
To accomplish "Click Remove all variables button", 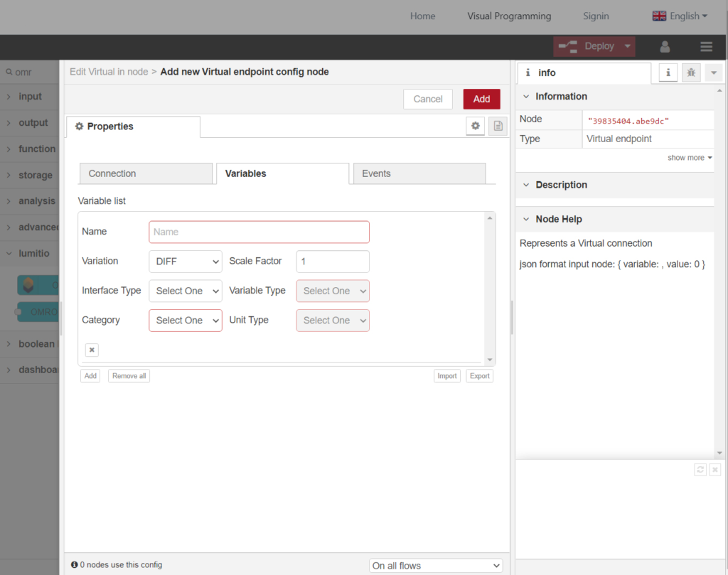I will [x=129, y=376].
